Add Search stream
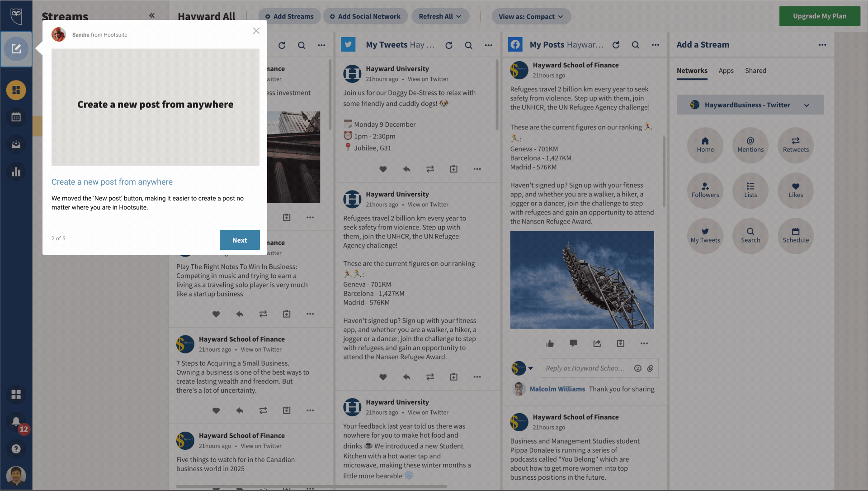This screenshot has height=491, width=868. pyautogui.click(x=750, y=236)
